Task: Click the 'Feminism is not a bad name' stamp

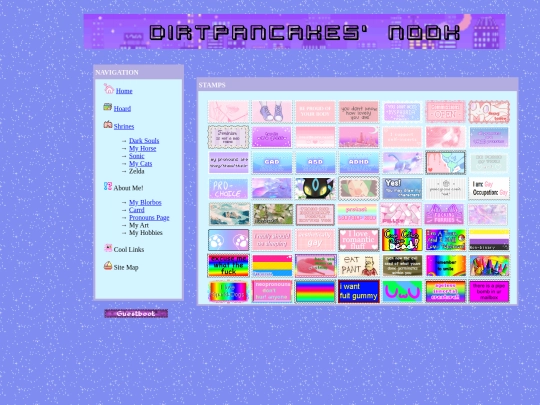Action: 228,137
